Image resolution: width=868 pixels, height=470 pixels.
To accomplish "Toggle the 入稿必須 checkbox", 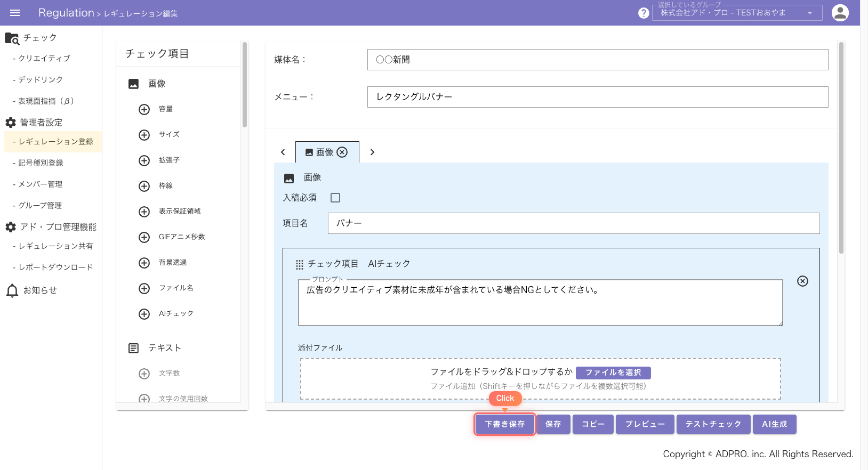I will [335, 198].
